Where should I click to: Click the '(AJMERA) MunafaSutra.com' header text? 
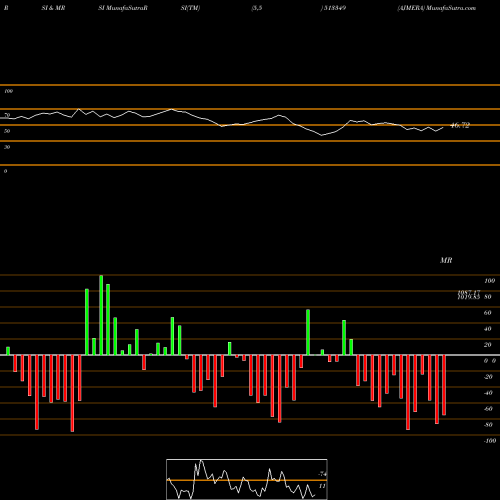(x=437, y=8)
